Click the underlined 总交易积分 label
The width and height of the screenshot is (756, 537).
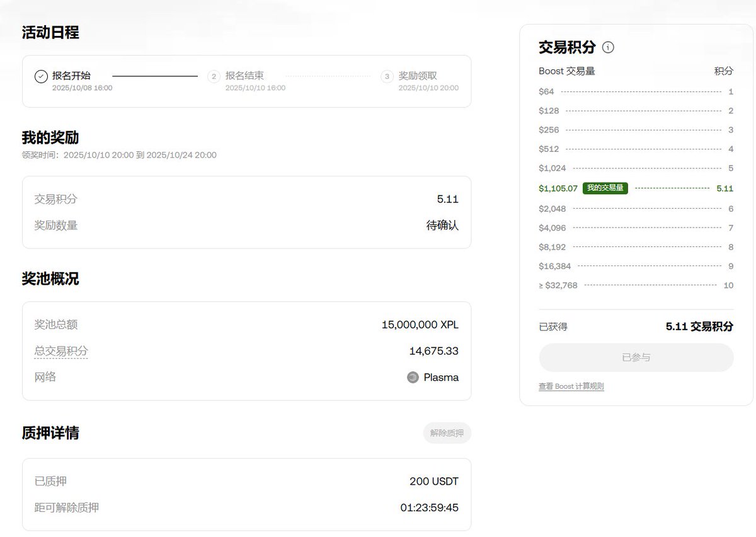click(x=61, y=351)
